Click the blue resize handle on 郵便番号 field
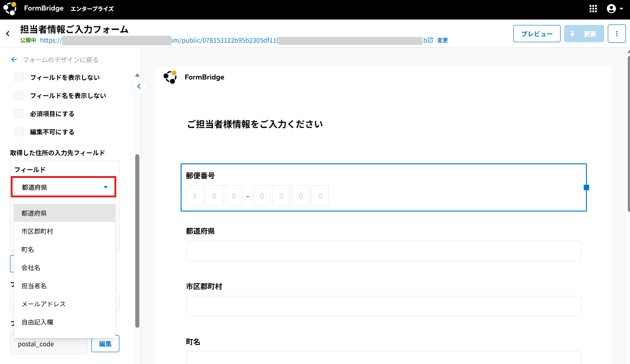Screen dimensions: 630x364 [x=586, y=187]
